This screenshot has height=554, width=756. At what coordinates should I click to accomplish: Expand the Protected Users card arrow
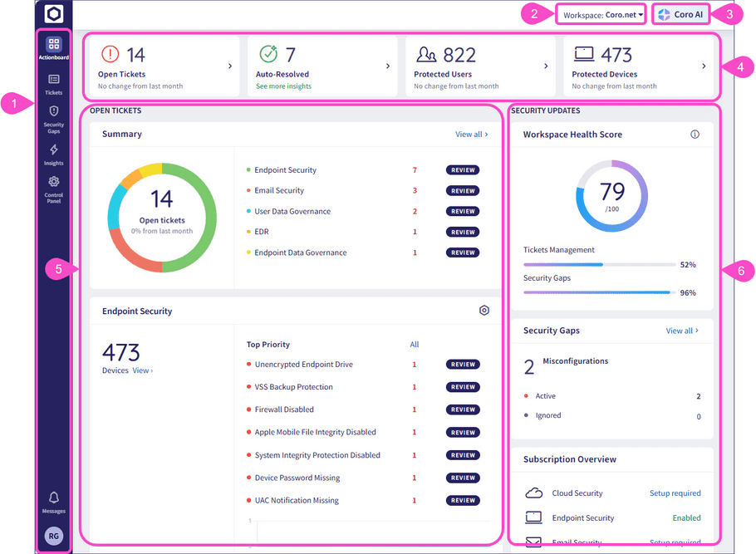point(546,66)
